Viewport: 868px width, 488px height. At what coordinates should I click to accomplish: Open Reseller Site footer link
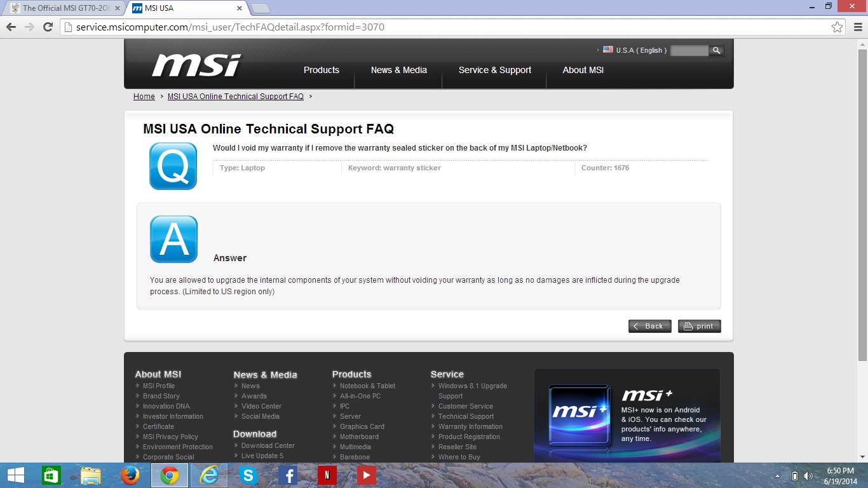coord(458,447)
